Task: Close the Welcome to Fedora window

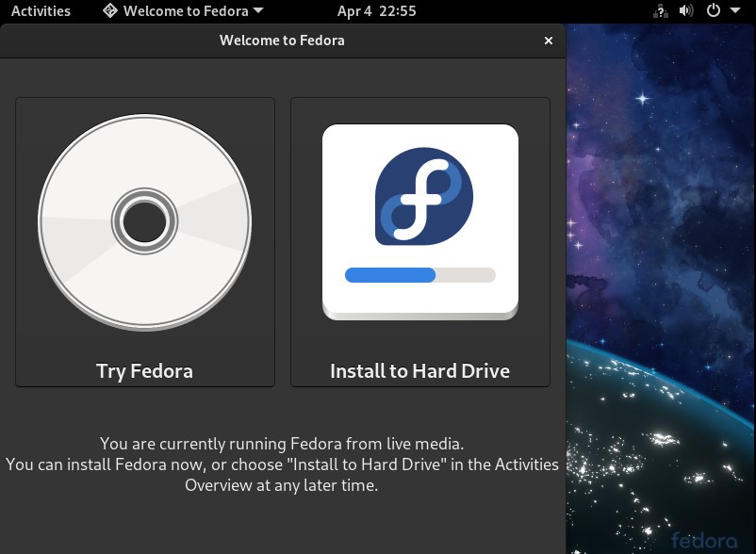Action: 549,41
